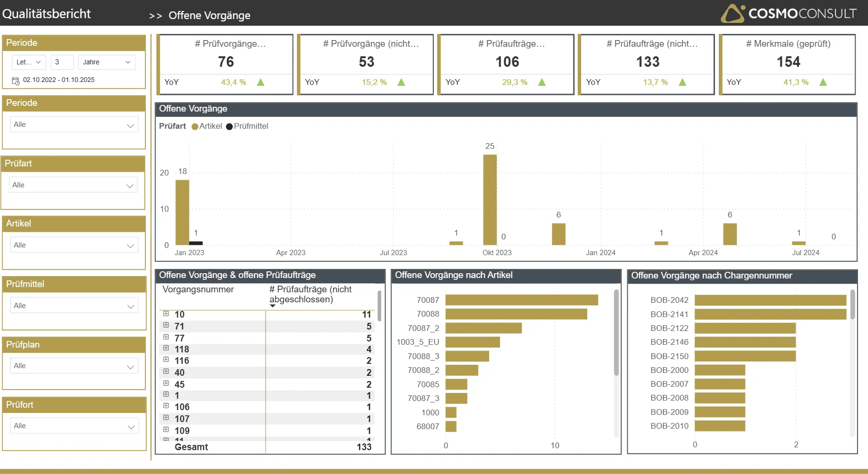Click the bar for article 70088_3

click(x=467, y=356)
